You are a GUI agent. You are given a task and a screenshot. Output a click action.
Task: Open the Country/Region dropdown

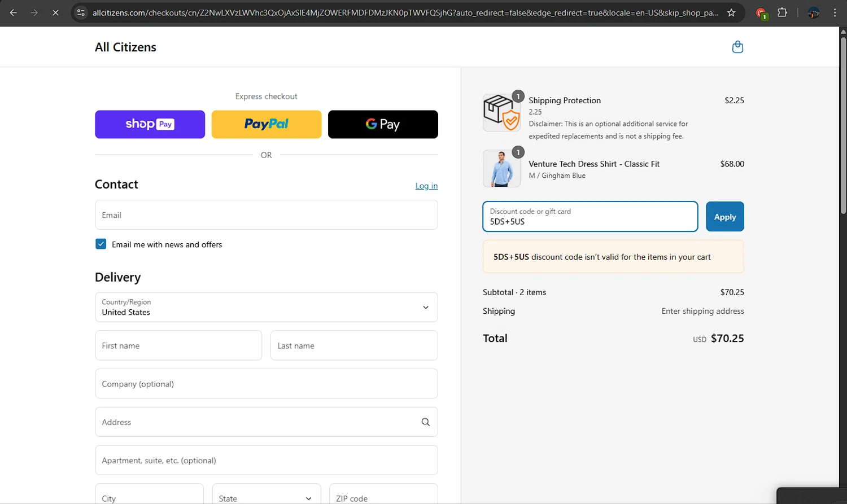tap(267, 307)
